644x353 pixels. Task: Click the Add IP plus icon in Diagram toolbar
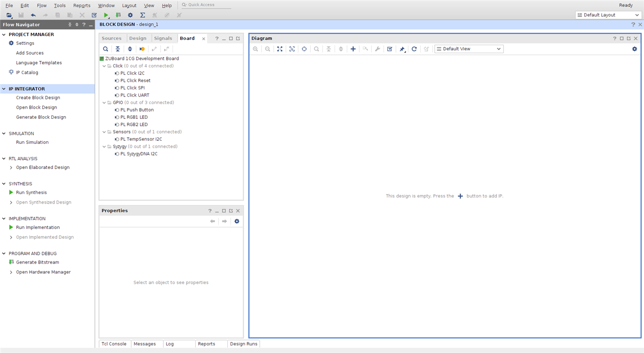click(x=353, y=49)
